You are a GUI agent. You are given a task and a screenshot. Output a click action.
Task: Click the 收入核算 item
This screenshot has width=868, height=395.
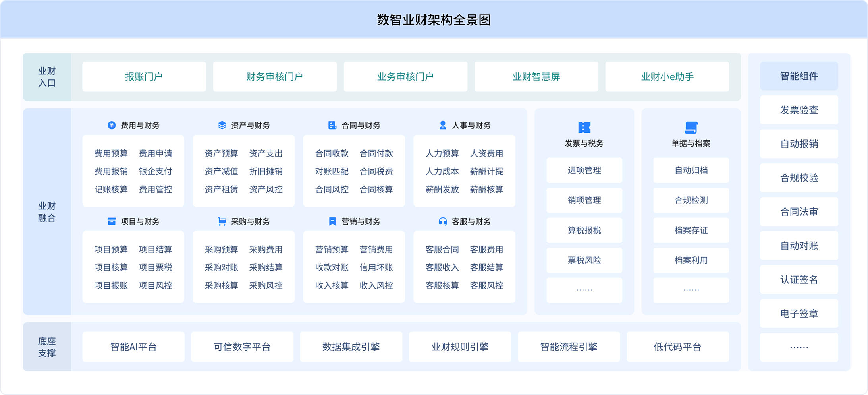tap(332, 285)
